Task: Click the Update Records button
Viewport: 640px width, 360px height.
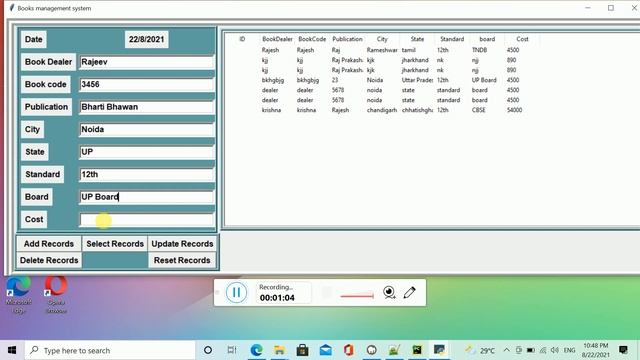Action: [x=182, y=244]
